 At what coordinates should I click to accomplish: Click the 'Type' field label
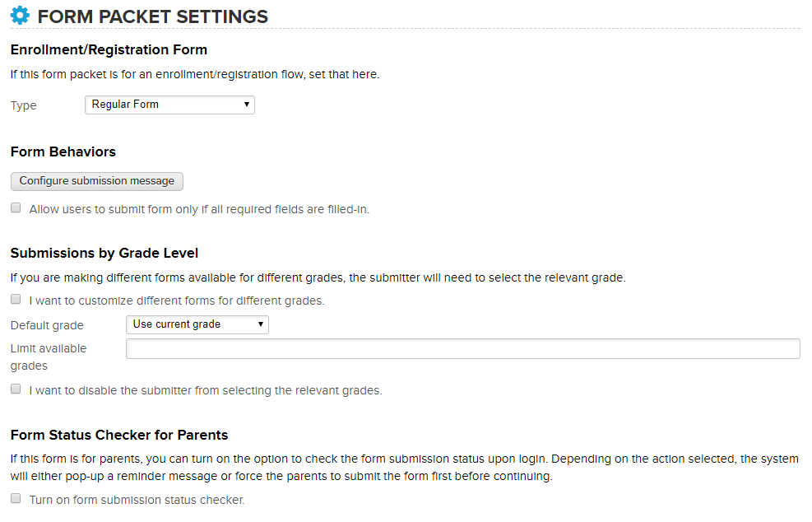(24, 105)
